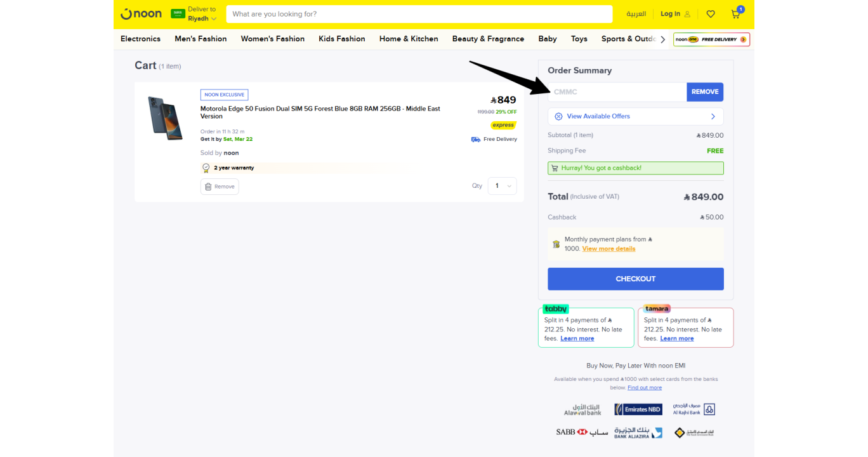Open the noon homepage logo
Viewport: 868px width, 457px height.
[x=141, y=14]
